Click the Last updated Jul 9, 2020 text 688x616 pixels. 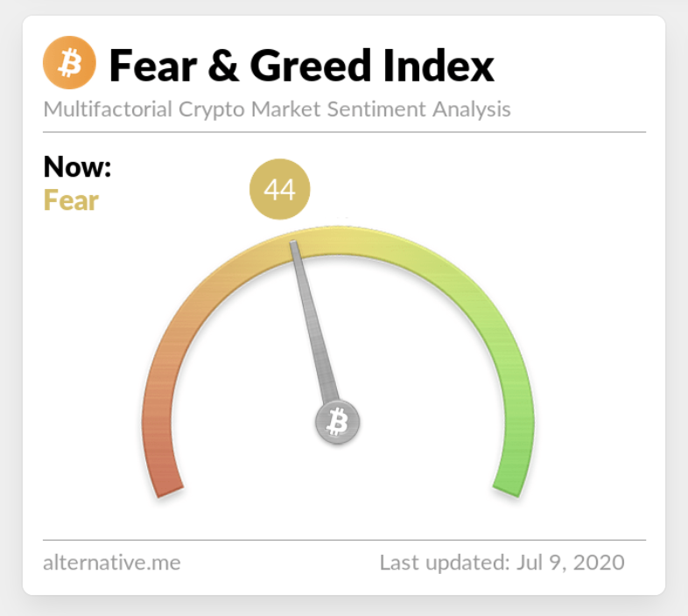point(502,563)
